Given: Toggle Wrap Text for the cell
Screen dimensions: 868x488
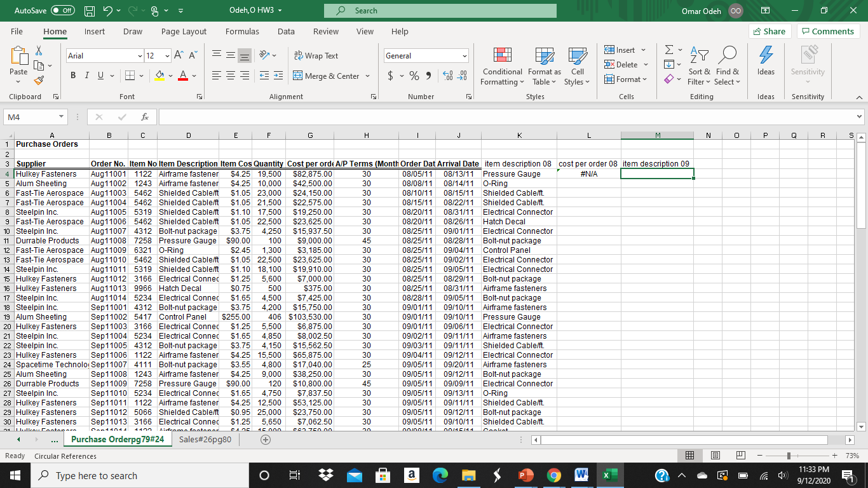Looking at the screenshot, I should [316, 56].
